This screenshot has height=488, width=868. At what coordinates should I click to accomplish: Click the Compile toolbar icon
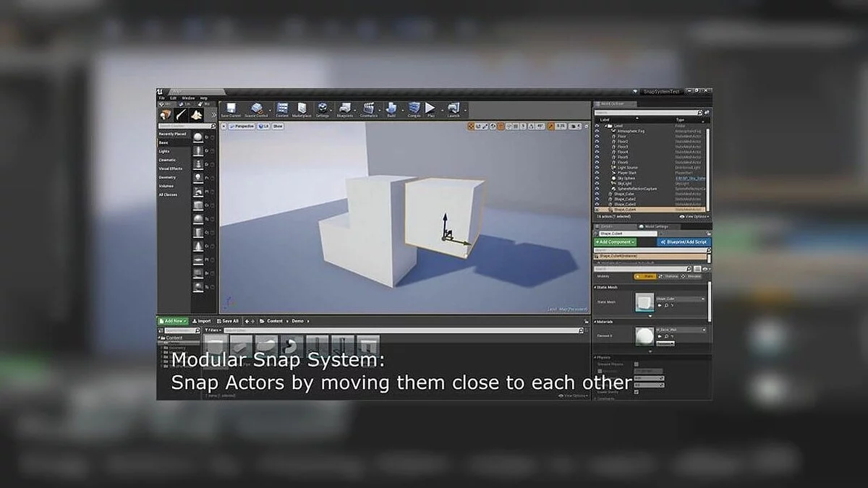414,109
